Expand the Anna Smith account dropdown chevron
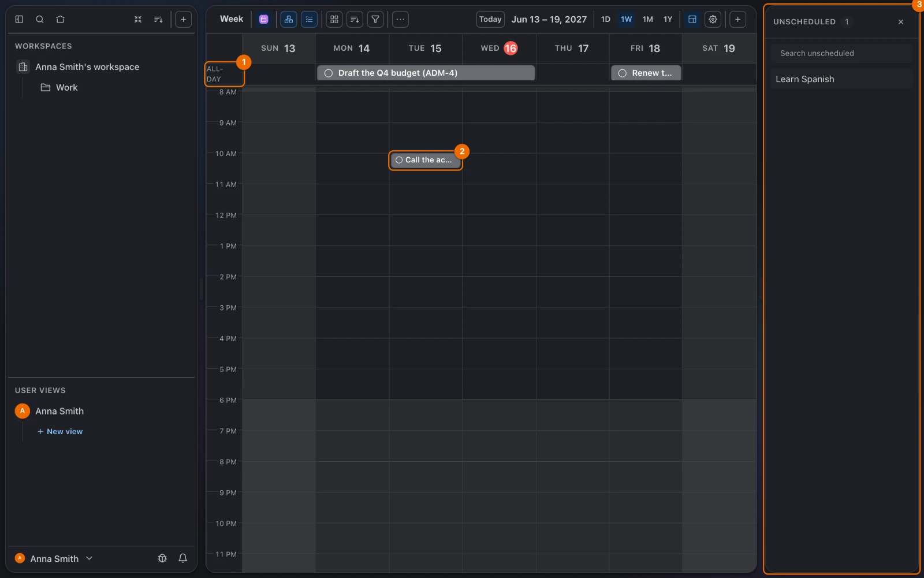The width and height of the screenshot is (924, 578). pyautogui.click(x=89, y=558)
